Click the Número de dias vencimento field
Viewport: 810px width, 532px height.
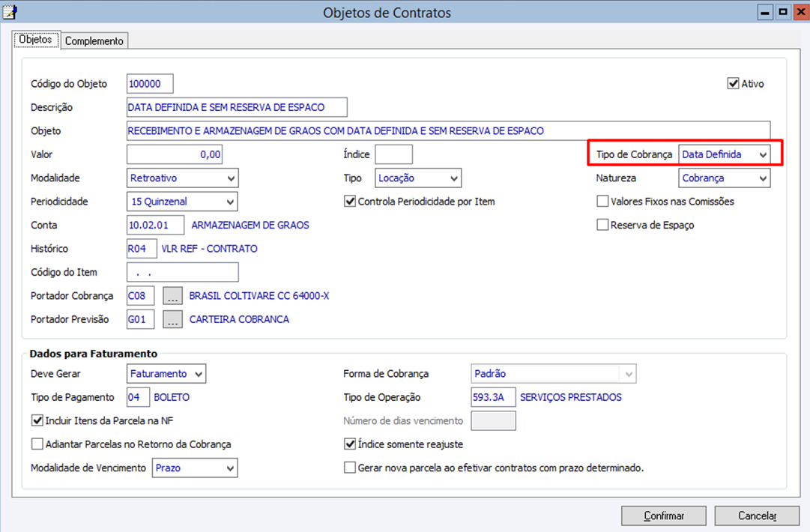(494, 421)
